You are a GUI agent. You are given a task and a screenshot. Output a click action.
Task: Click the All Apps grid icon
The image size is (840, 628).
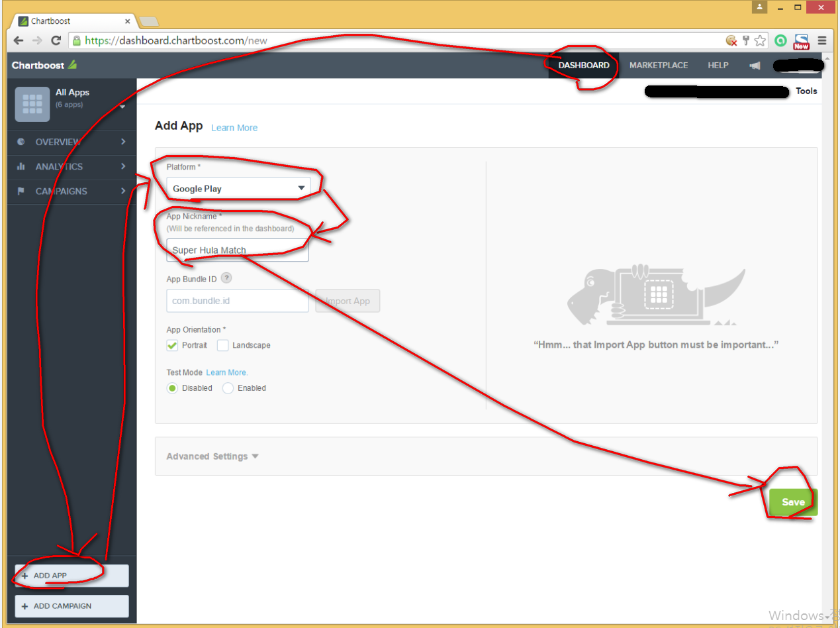(x=32, y=104)
